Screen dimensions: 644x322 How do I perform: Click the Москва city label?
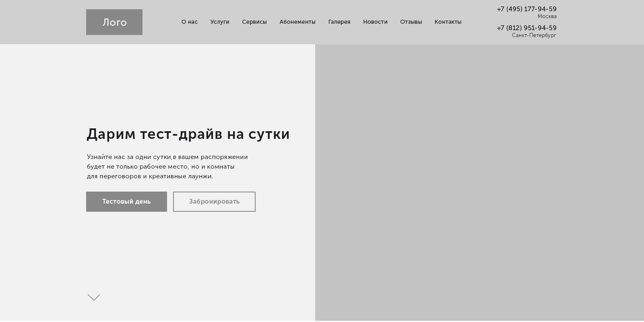pyautogui.click(x=547, y=17)
